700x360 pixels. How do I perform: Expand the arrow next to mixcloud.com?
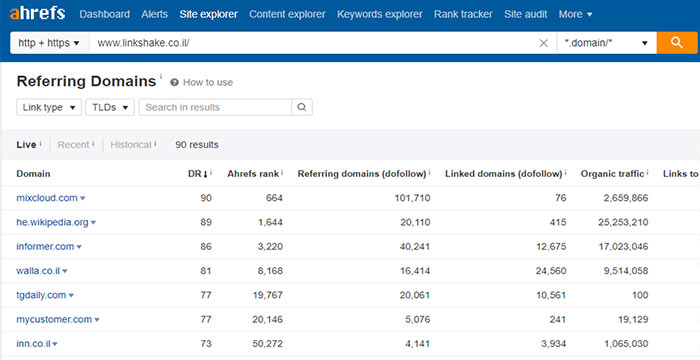click(83, 198)
